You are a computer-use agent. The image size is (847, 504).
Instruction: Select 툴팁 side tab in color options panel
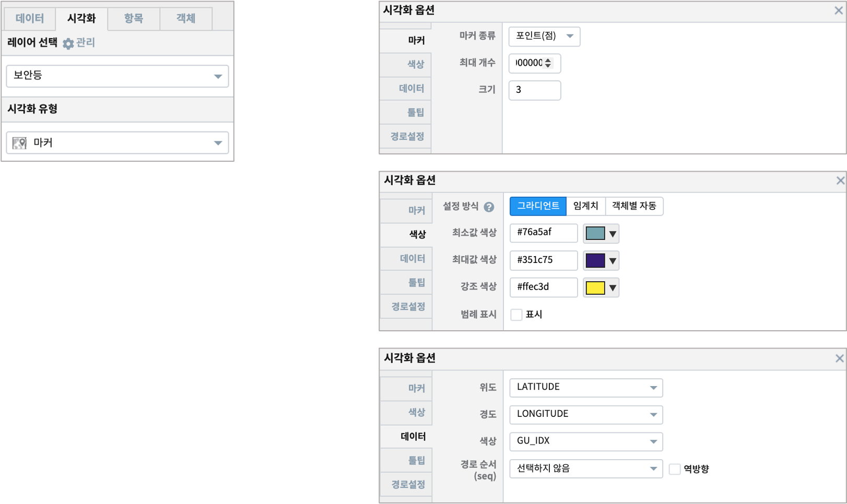point(406,283)
